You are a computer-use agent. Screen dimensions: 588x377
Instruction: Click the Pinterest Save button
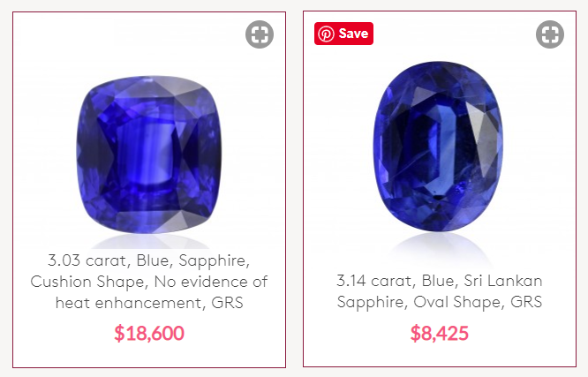pyautogui.click(x=343, y=34)
